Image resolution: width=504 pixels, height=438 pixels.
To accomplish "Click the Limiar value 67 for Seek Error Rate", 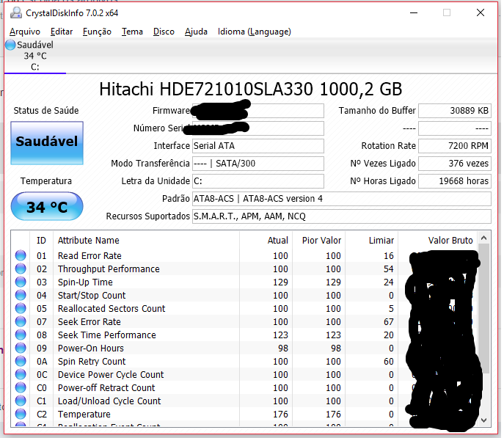I will tap(389, 321).
